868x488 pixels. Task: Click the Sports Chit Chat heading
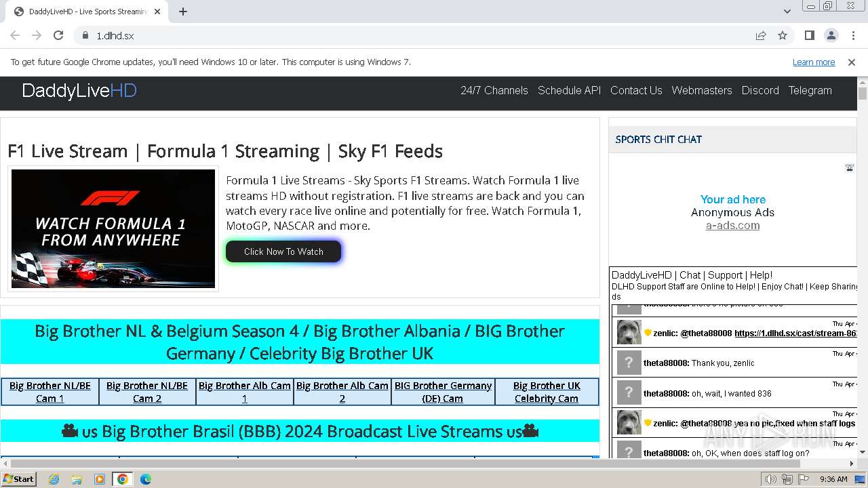[x=658, y=140]
